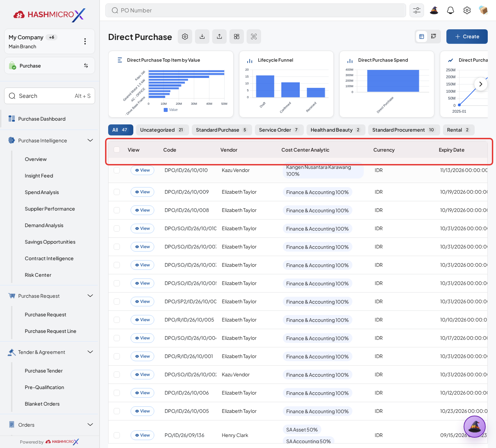Select the Health and Beauty tab
The height and width of the screenshot is (448, 496).
(336, 130)
